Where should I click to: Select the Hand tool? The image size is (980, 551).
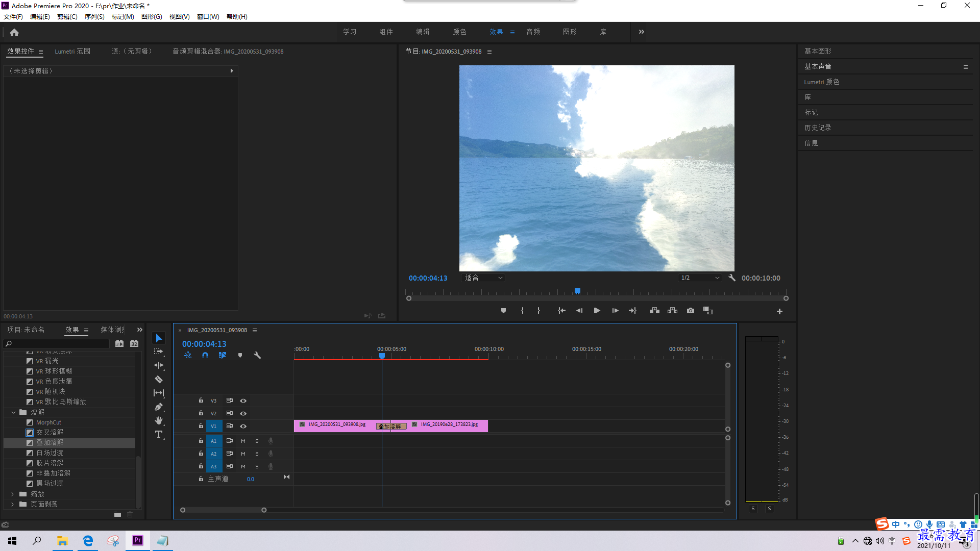159,420
